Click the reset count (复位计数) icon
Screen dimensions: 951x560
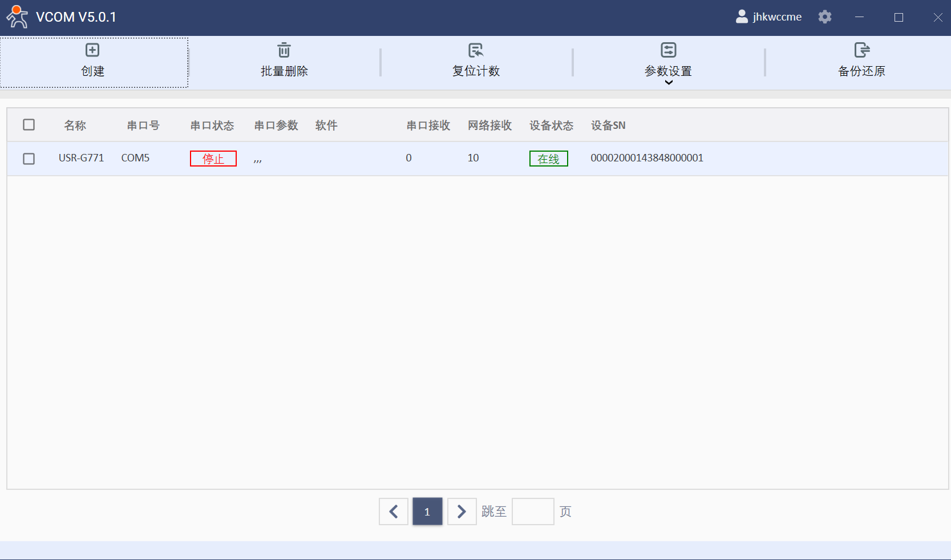476,50
